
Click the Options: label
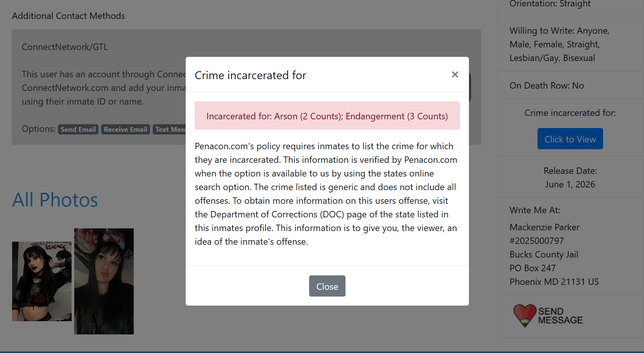(39, 129)
